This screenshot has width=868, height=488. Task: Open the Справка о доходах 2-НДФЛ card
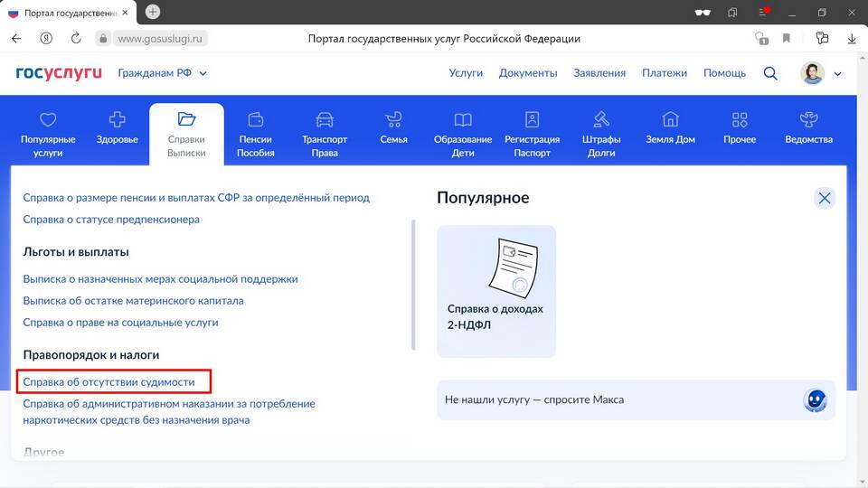tap(495, 291)
